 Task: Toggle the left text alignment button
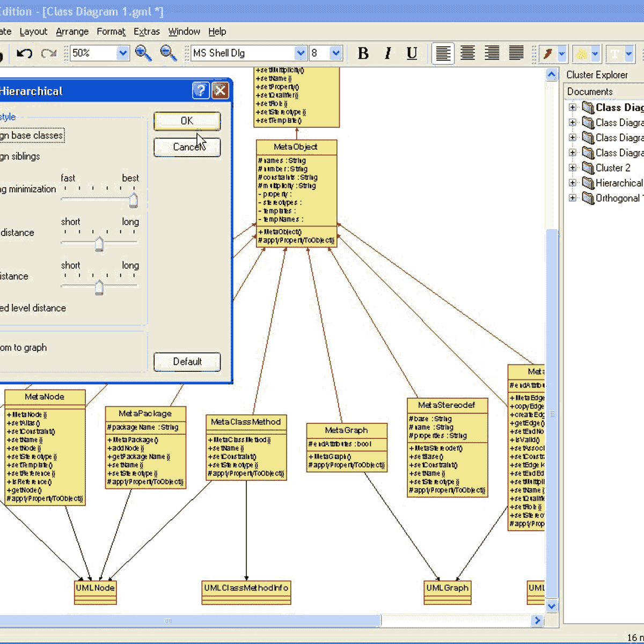click(443, 53)
